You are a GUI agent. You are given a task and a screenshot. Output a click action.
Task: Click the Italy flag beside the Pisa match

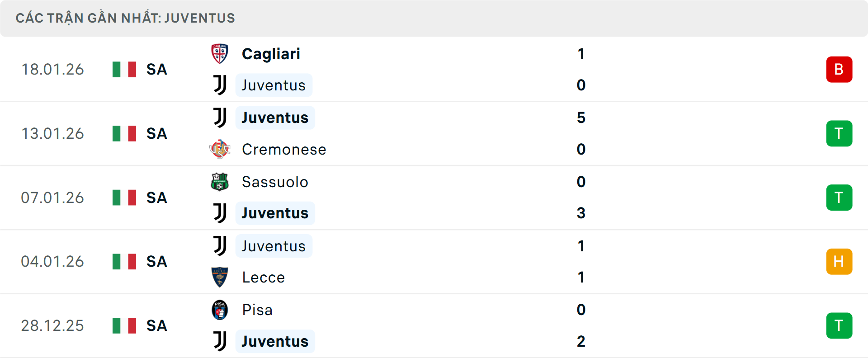tap(124, 325)
